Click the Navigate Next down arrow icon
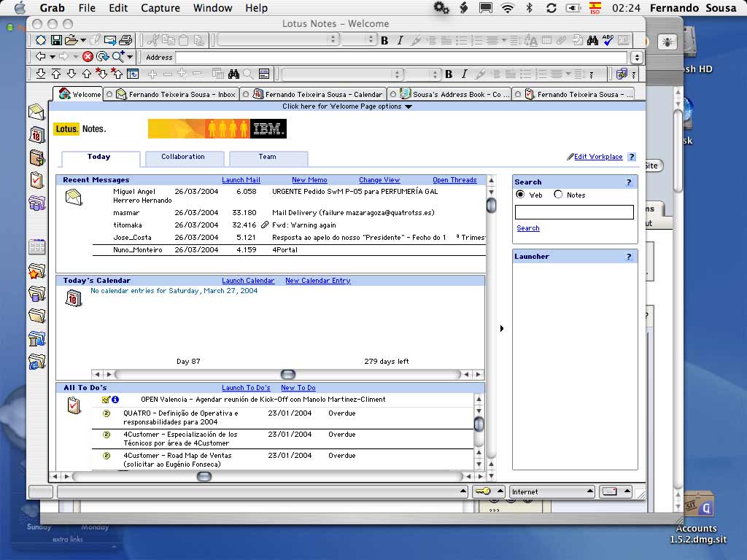 71,74
